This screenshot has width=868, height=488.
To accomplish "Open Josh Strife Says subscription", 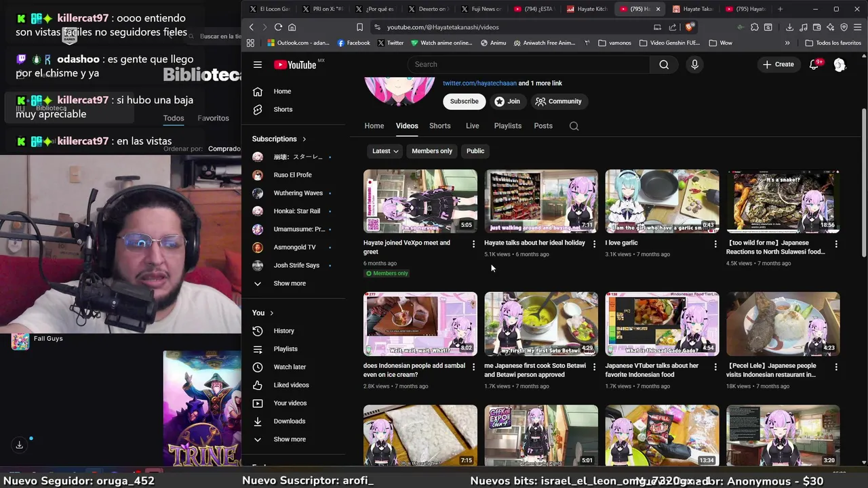I will pos(296,265).
